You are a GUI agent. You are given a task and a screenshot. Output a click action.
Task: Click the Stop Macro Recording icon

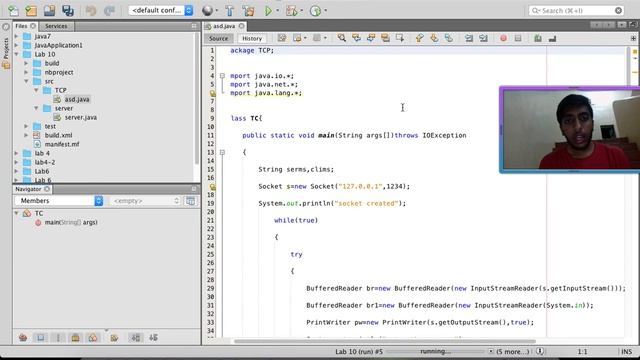tap(518, 38)
